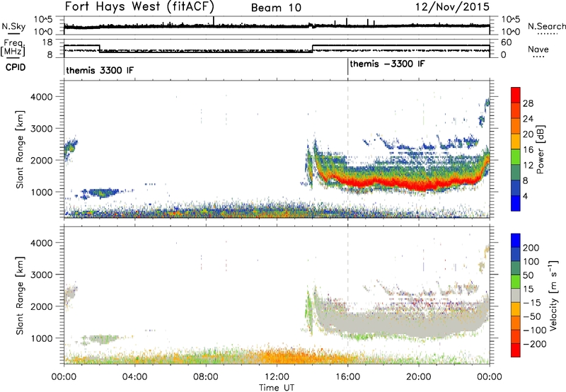Click the 'Nave' legend label
The image size is (566, 392).
538,50
